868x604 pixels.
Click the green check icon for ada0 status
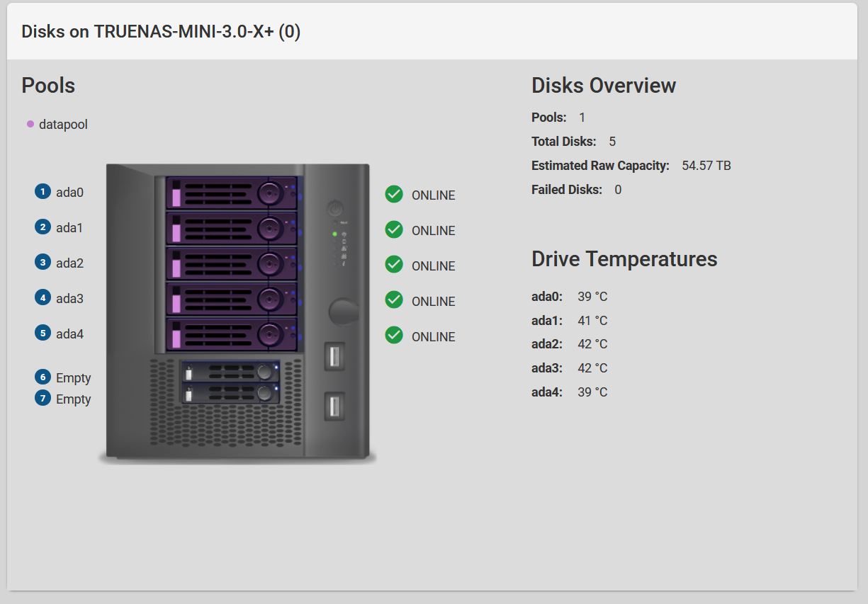click(394, 194)
